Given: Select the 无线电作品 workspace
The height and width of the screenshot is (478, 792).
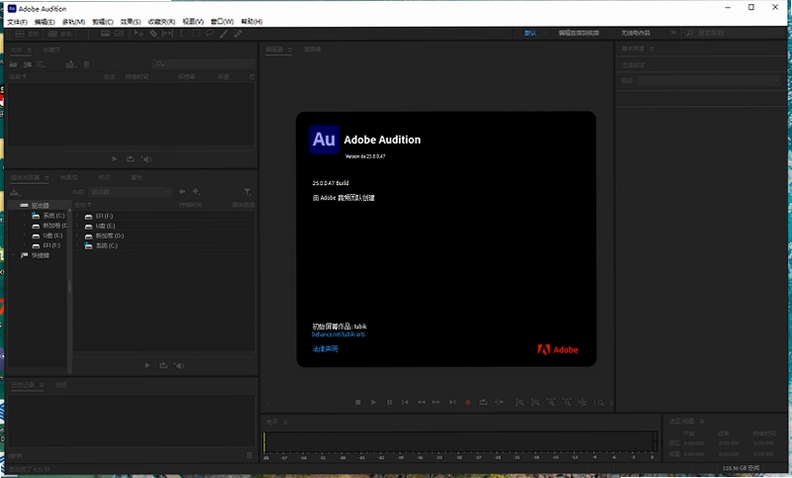Looking at the screenshot, I should pyautogui.click(x=635, y=33).
